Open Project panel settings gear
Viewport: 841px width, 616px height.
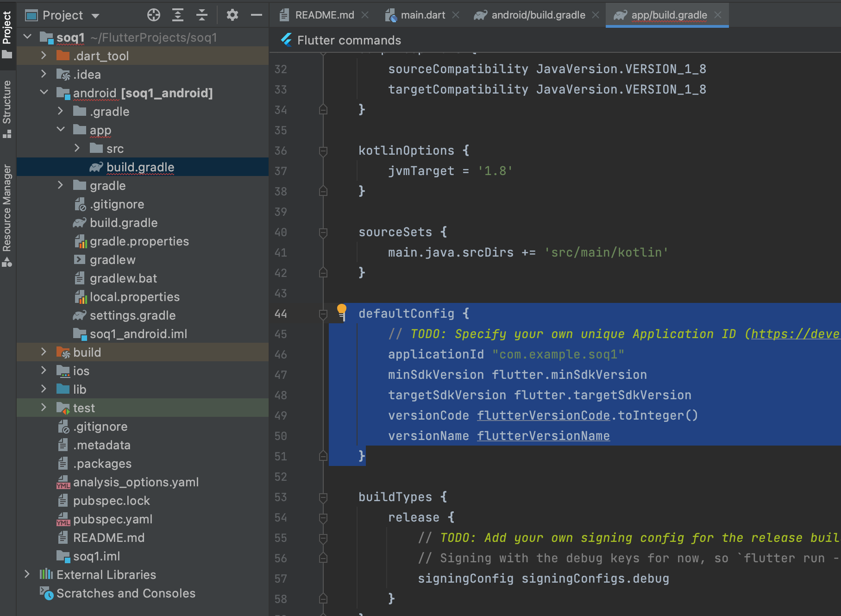[x=232, y=15]
